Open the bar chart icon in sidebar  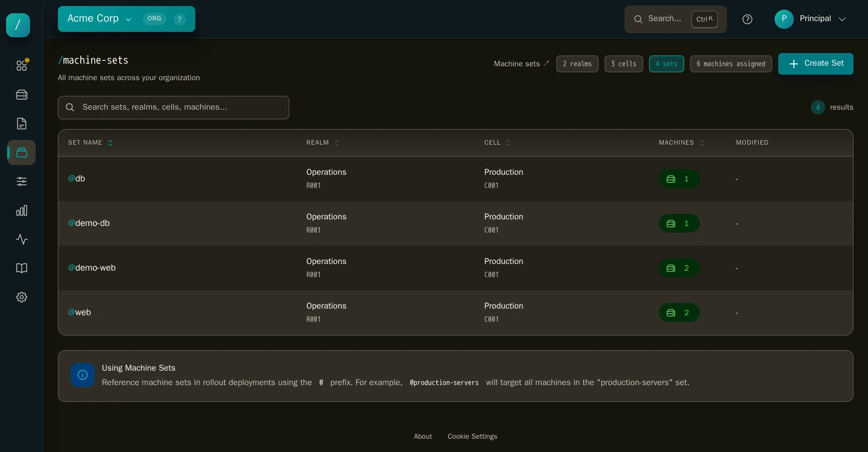coord(22,210)
